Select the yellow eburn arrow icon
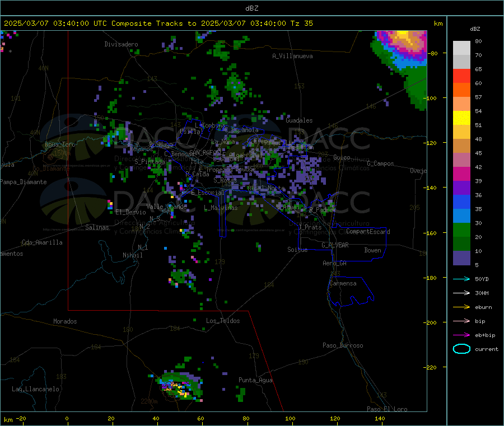504x426 pixels. 461,307
